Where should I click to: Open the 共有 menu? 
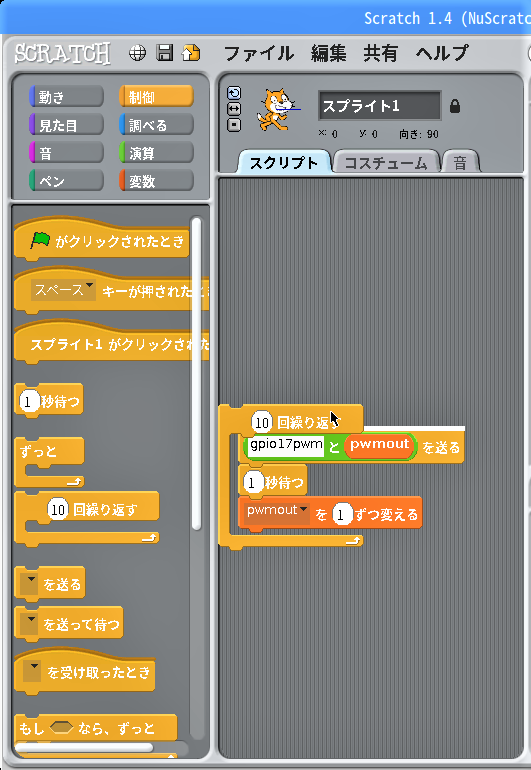click(x=380, y=53)
